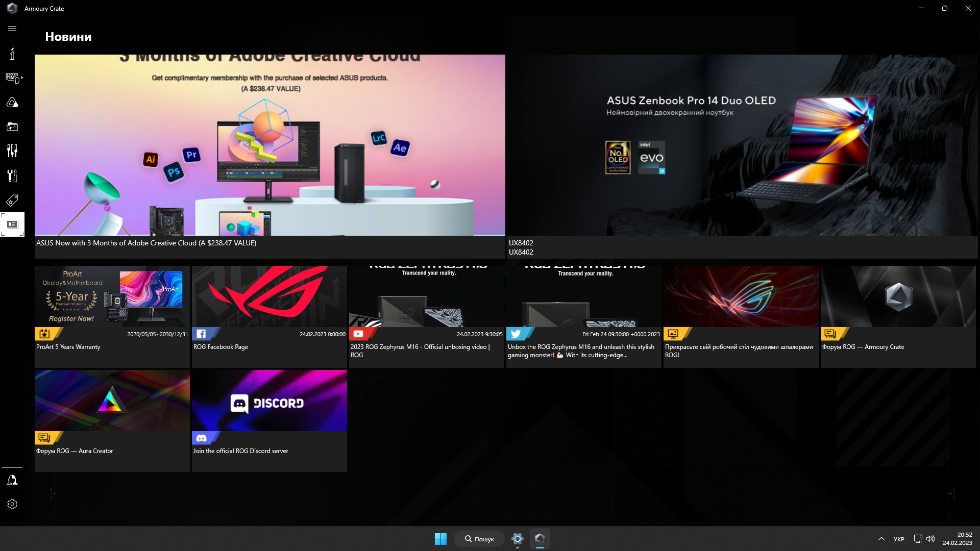
Task: Open ROG Zephyrus M16 unboxing video tile
Action: tap(426, 316)
